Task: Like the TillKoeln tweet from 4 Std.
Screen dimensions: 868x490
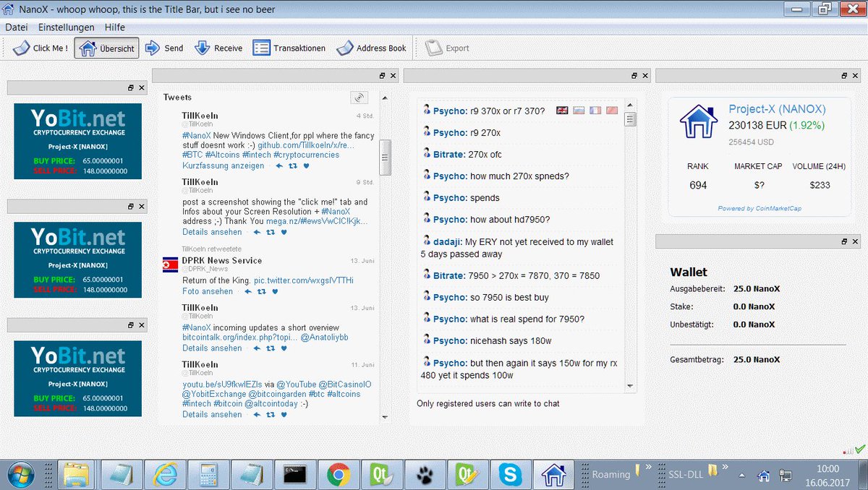Action: 305,166
